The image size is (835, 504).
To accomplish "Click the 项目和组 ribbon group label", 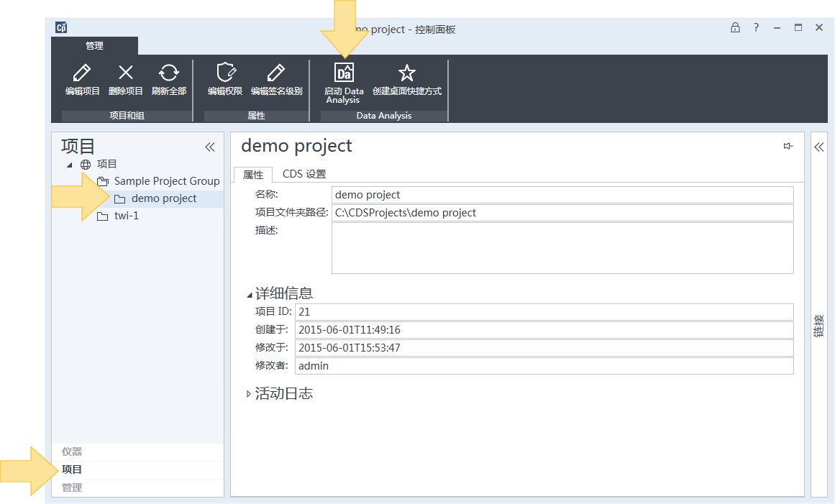I will (x=127, y=116).
